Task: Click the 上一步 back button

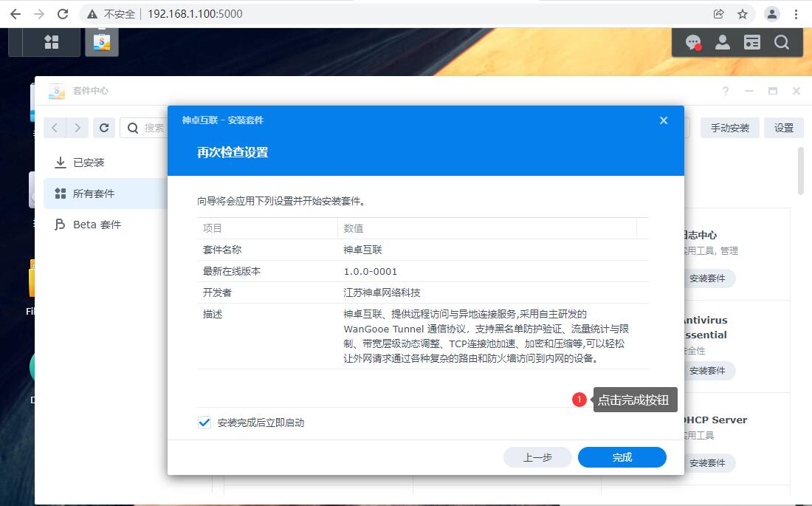Action: [x=537, y=457]
